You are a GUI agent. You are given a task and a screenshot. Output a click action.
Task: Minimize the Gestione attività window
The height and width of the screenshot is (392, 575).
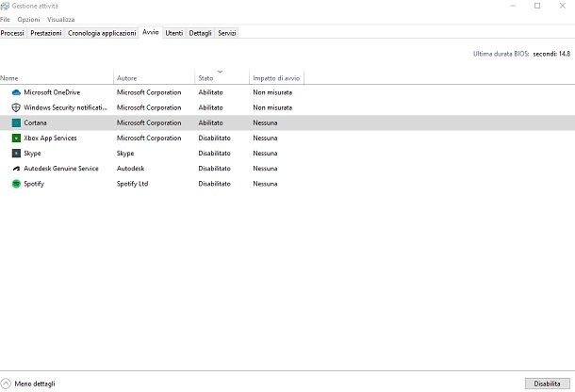[x=513, y=6]
